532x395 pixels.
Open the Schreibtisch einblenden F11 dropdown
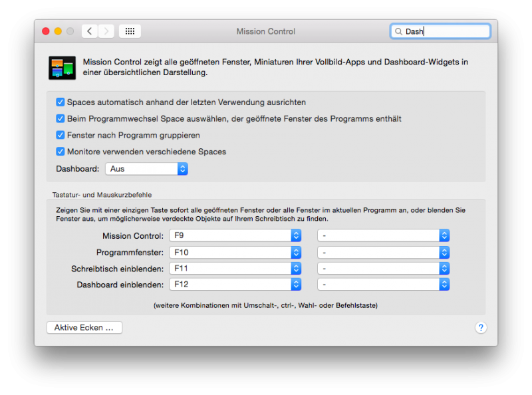[x=235, y=269]
